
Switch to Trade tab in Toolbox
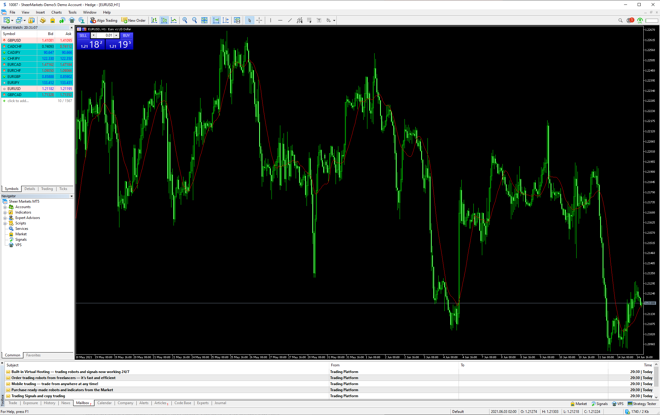coord(13,403)
